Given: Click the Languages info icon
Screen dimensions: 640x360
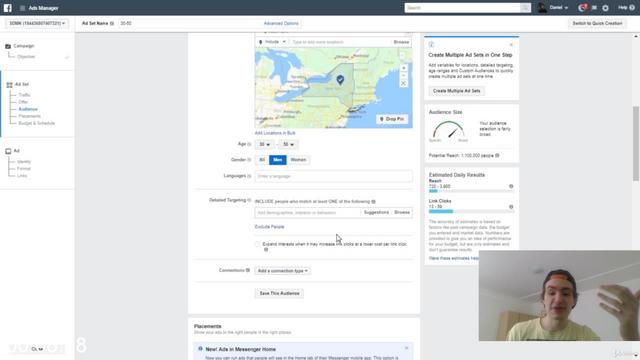Looking at the screenshot, I should pyautogui.click(x=249, y=176).
